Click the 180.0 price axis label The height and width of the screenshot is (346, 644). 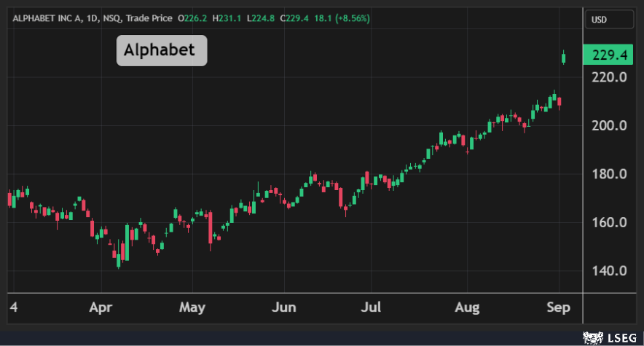pos(610,174)
